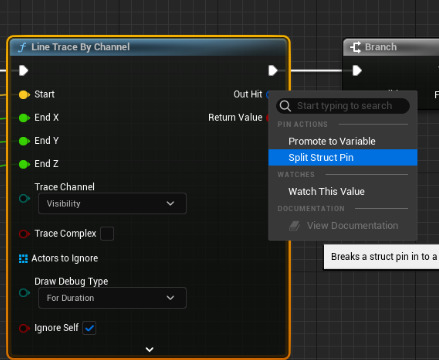Click the Actors to Ignore label
This screenshot has height=360, width=439.
(x=65, y=258)
